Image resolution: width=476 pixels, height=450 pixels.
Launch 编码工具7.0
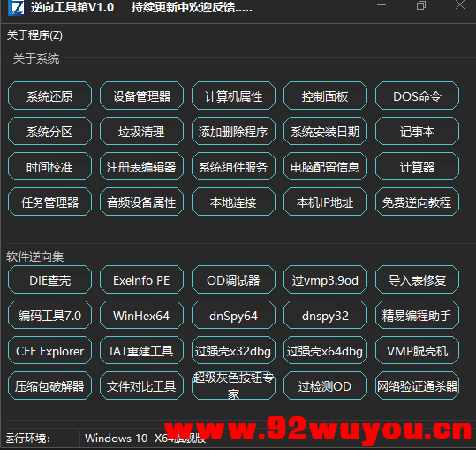tap(49, 315)
